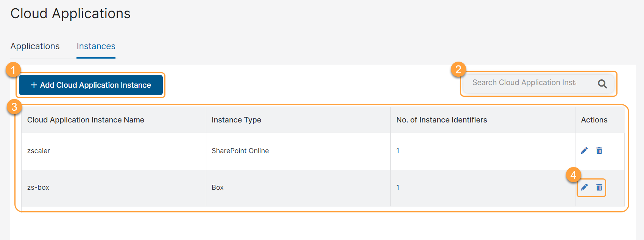Delete the zscaler instance using the trash icon

(599, 151)
